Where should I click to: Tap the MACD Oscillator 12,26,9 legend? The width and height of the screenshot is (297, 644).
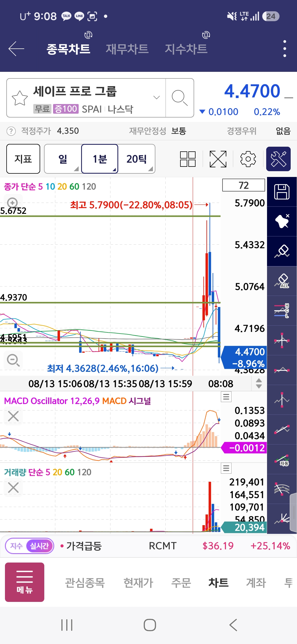78,401
